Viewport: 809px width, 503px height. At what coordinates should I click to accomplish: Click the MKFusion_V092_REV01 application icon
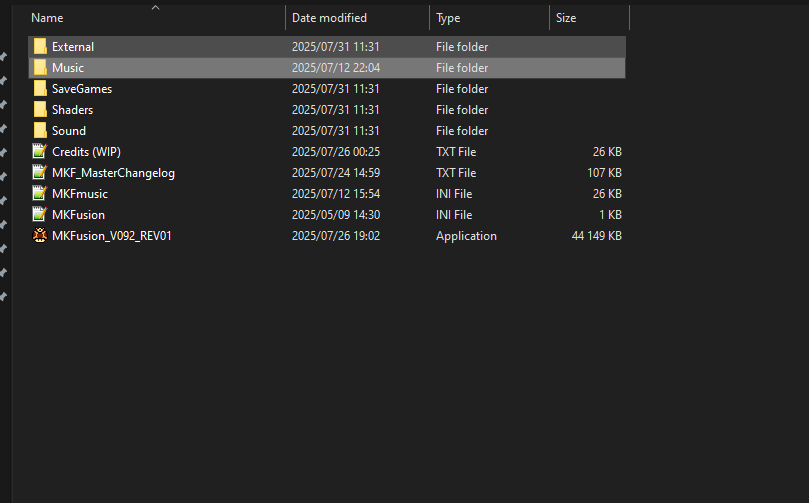pyautogui.click(x=40, y=236)
